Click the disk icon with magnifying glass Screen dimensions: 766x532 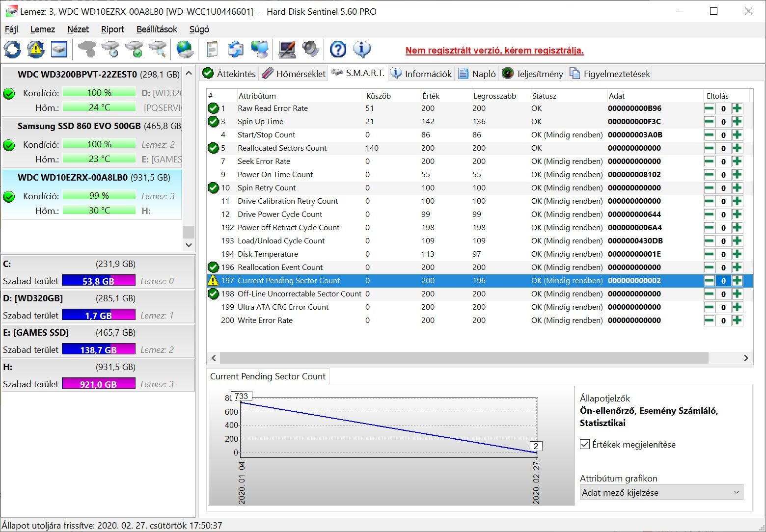pos(158,49)
